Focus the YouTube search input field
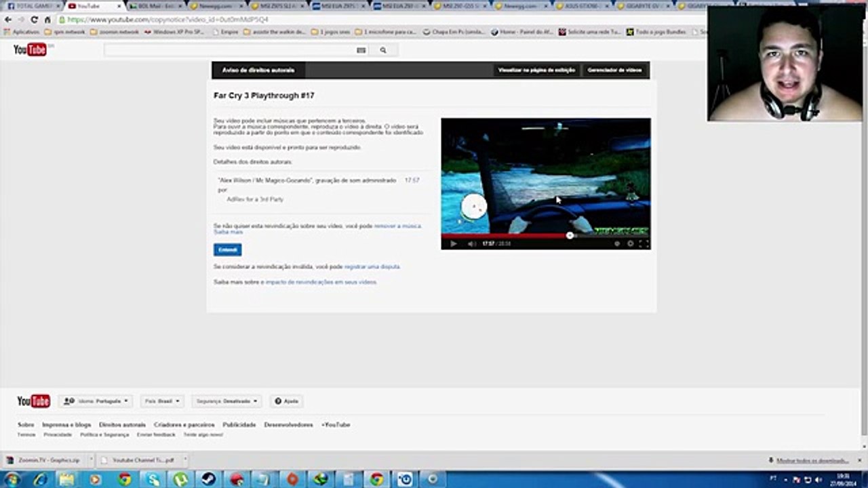This screenshot has height=488, width=868. [x=231, y=50]
